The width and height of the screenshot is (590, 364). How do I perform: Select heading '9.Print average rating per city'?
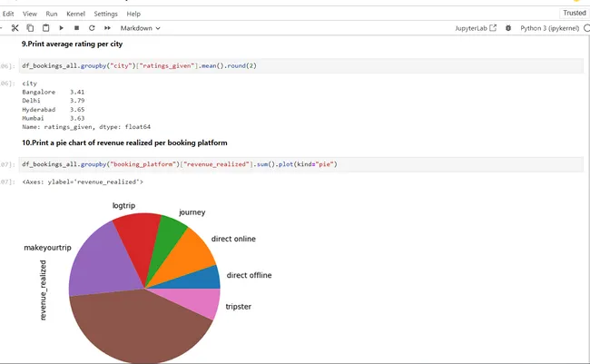pos(73,44)
